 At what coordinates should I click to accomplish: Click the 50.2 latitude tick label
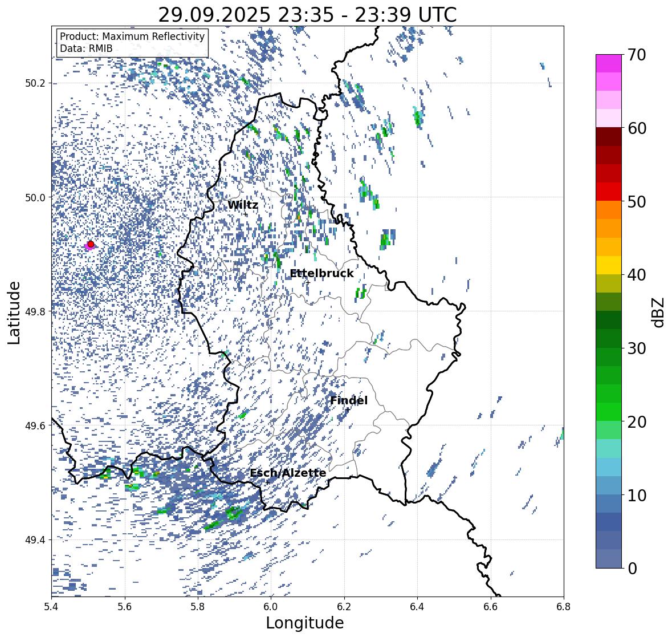tap(36, 83)
